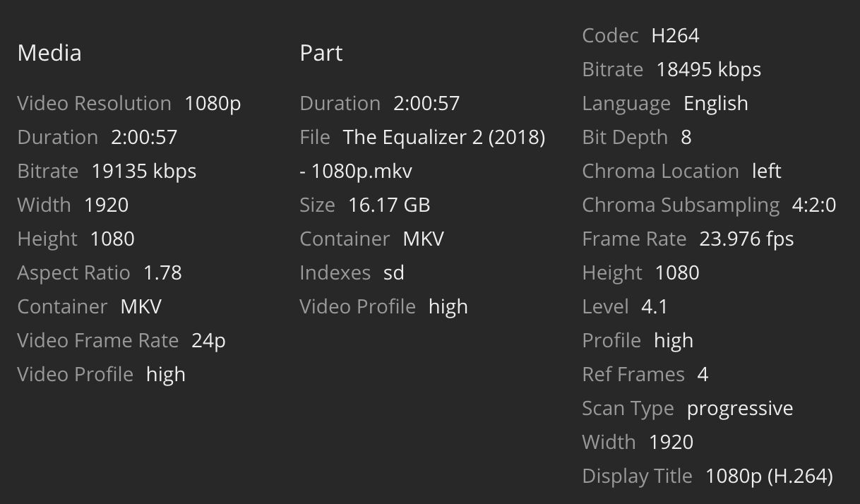Click the file name The Equalizer 2 (2018)
860x504 pixels.
443,137
